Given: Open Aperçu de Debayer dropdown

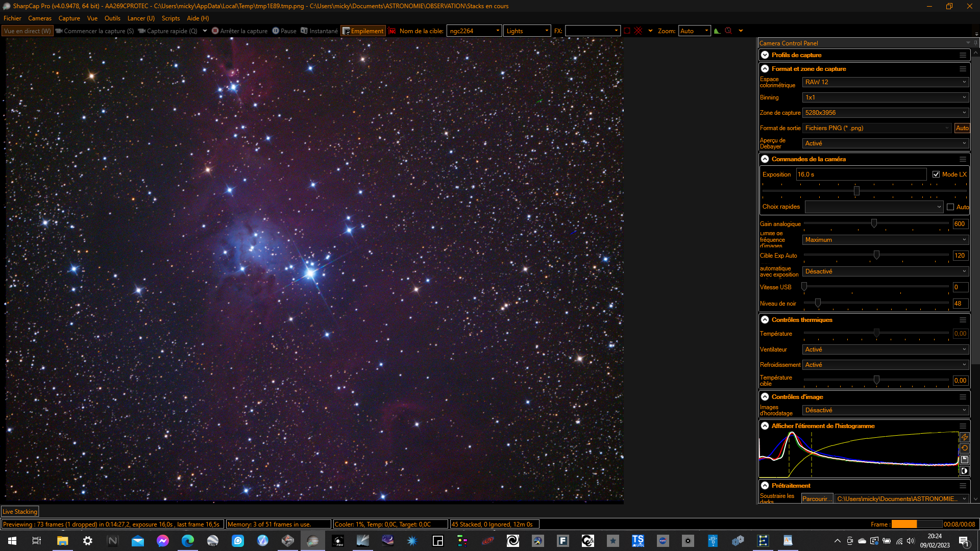Looking at the screenshot, I should [x=886, y=143].
